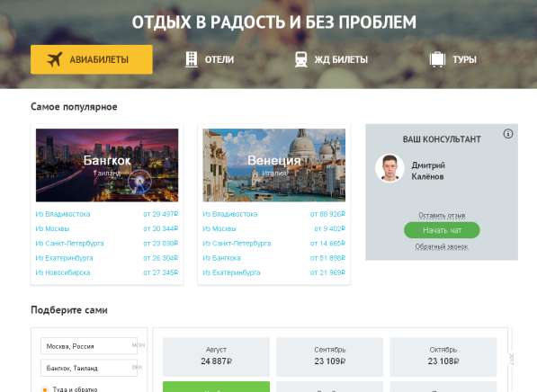Select Бангкок price от 29 497₽

tap(161, 214)
